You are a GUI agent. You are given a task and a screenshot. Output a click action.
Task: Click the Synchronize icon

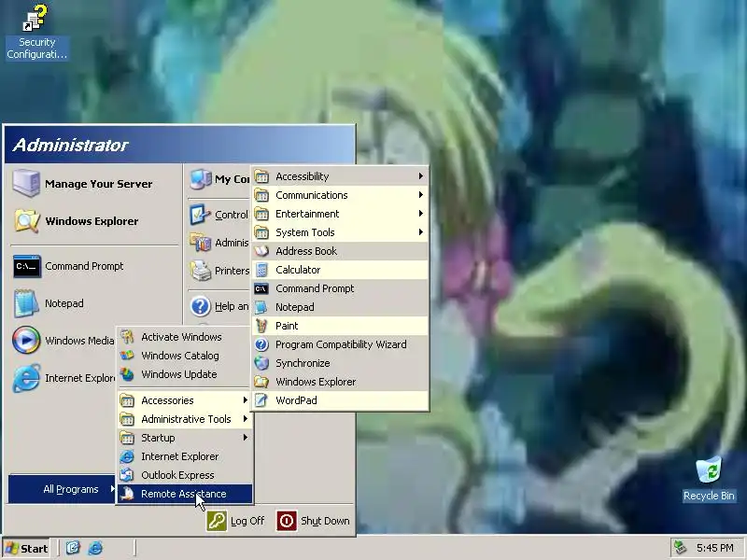(261, 363)
